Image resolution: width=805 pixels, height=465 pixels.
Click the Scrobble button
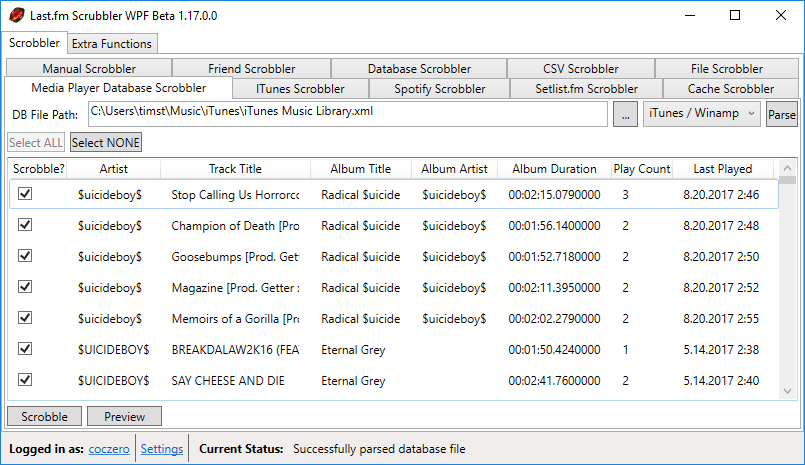[x=43, y=416]
